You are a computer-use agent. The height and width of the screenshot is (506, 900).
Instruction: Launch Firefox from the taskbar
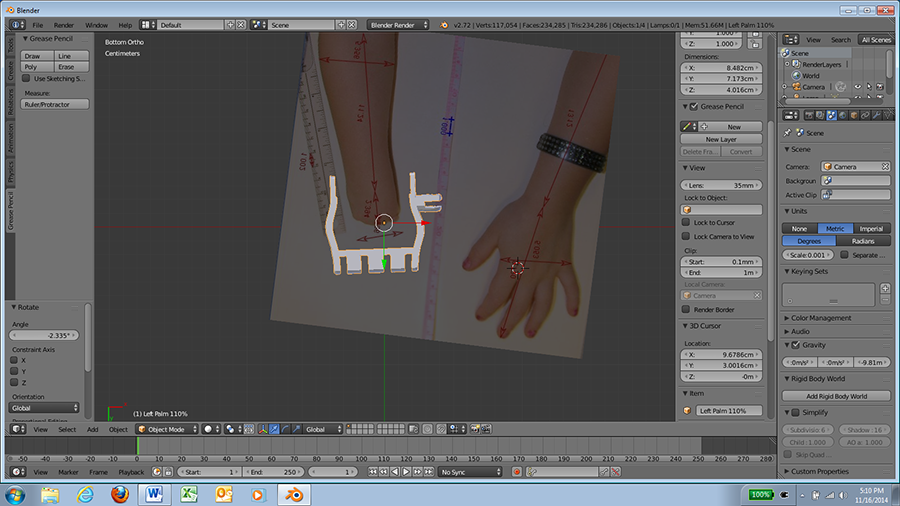tap(119, 494)
